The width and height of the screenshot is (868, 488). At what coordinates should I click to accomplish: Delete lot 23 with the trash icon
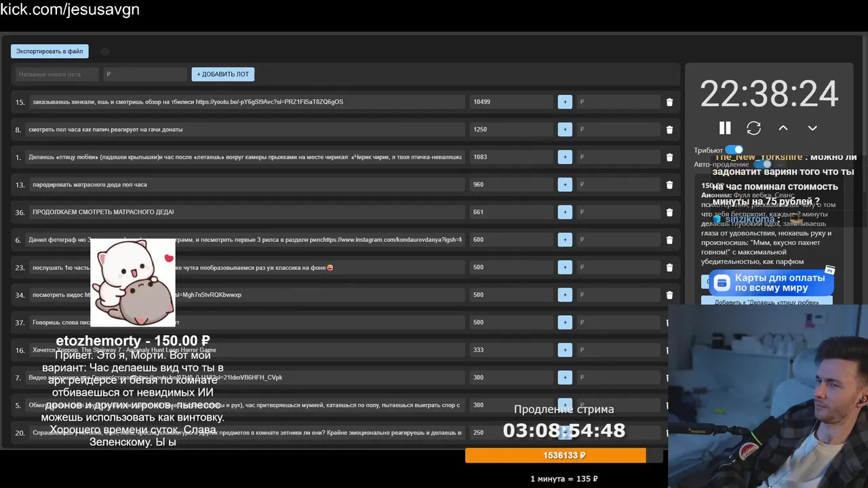[669, 268]
